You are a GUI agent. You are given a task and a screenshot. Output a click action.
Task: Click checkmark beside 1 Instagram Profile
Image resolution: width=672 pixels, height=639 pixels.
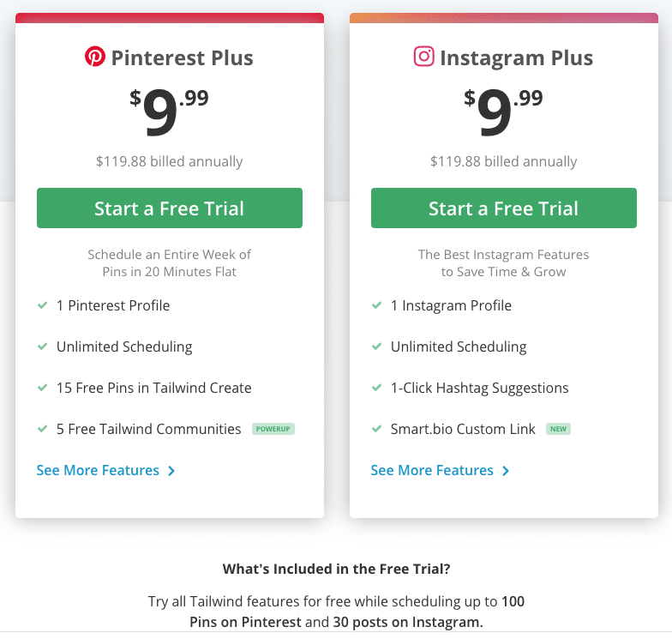pos(377,305)
